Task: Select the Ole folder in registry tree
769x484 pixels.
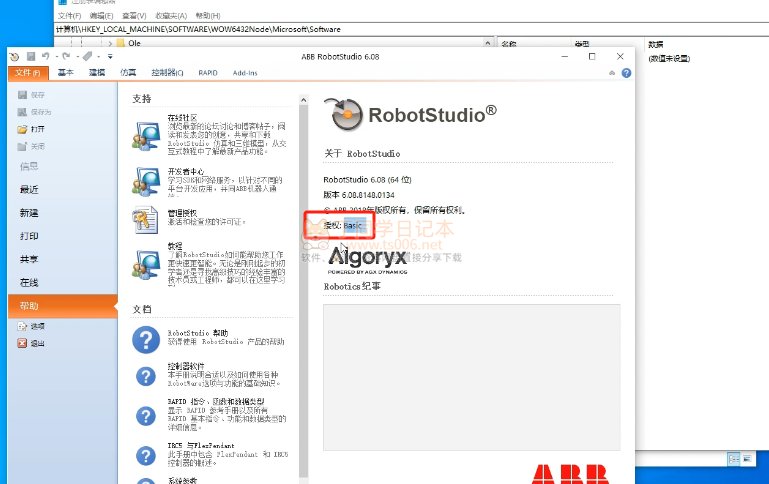Action: point(129,43)
